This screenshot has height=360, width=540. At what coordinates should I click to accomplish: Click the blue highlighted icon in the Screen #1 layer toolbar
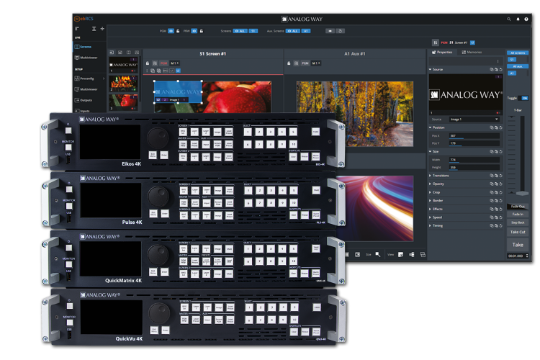[178, 71]
